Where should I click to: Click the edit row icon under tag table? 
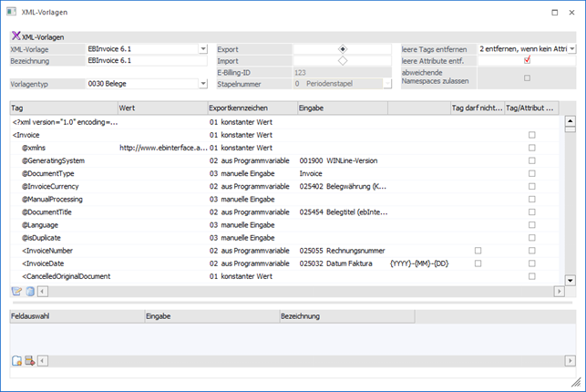(15, 291)
